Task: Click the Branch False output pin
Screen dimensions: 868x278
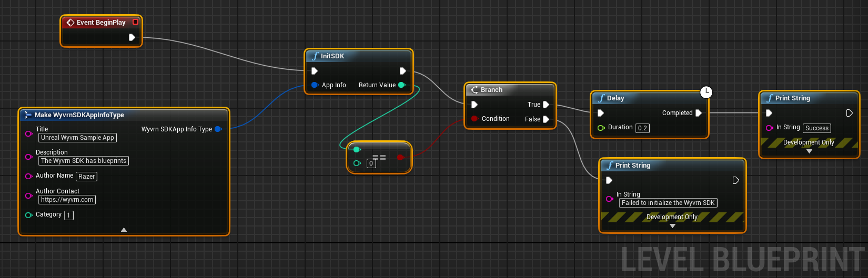Action: coord(546,119)
